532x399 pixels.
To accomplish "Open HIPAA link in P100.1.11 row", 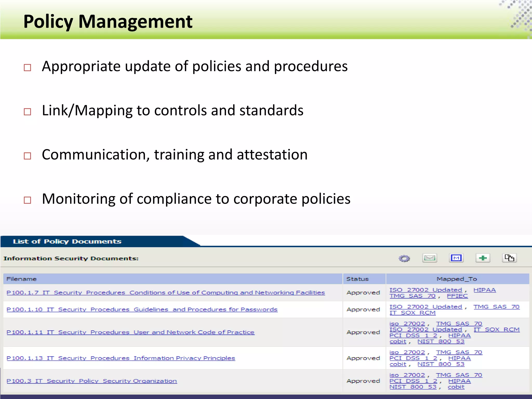I will [459, 335].
